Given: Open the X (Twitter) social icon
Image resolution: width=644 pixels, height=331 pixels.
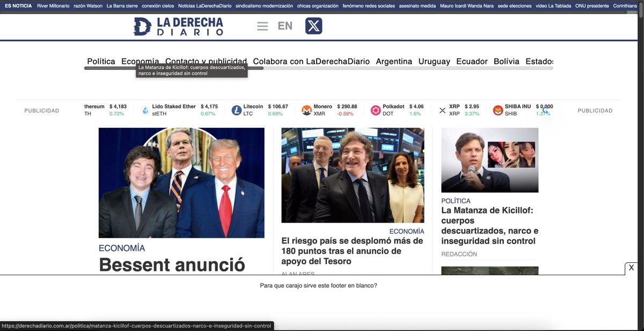Looking at the screenshot, I should coord(313,26).
